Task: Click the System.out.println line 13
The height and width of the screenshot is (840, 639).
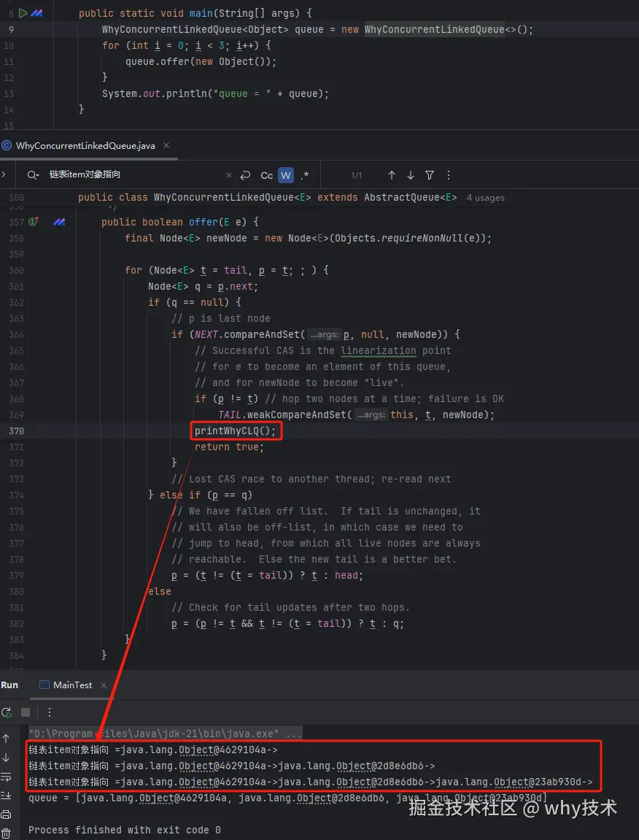Action: coord(215,93)
